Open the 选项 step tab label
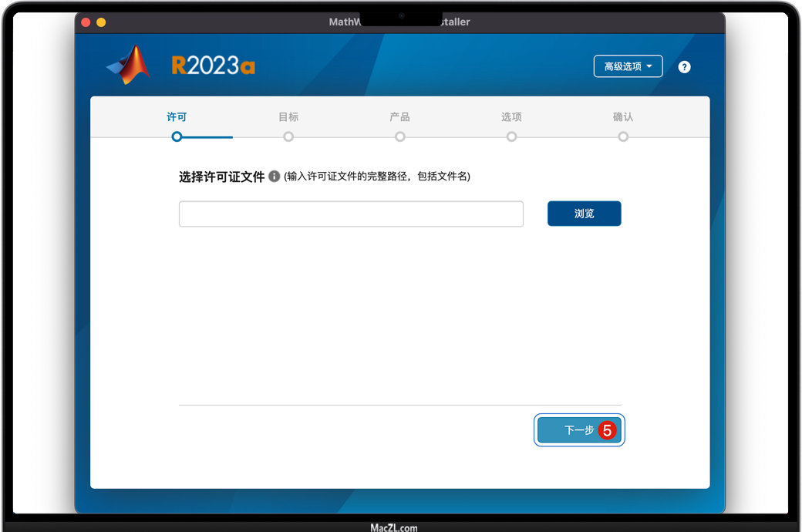The width and height of the screenshot is (802, 532). [511, 117]
